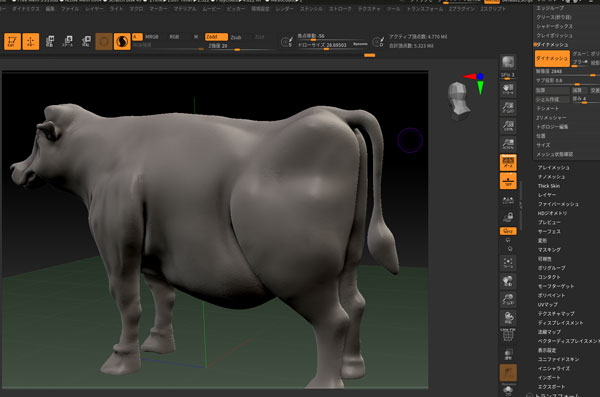The height and width of the screenshot is (397, 600).
Task: Toggle Qxyz rotation axis button
Action: 508,231
